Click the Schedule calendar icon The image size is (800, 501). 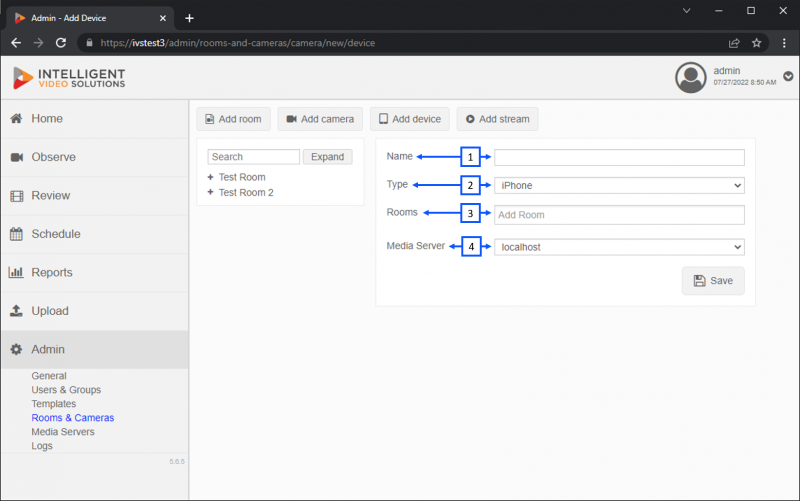[16, 234]
